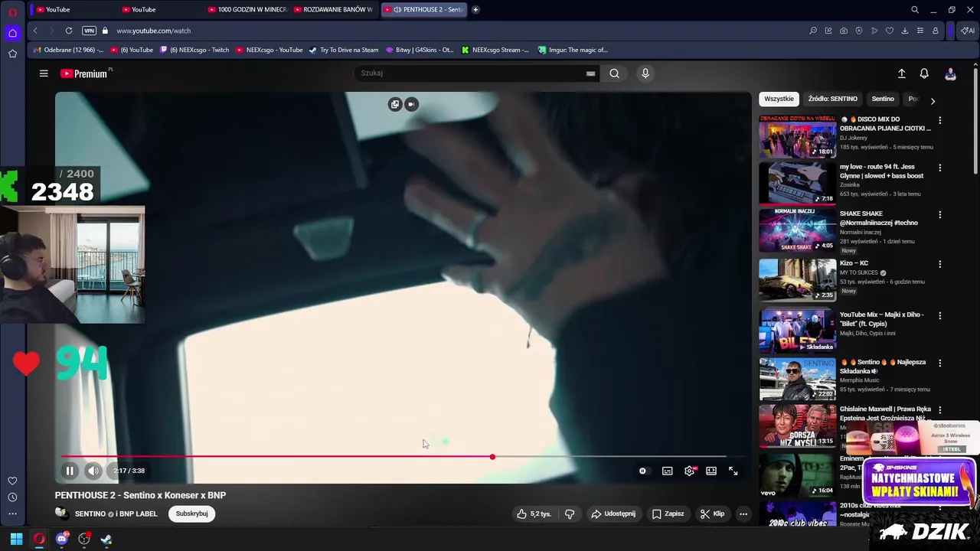Go to YouTube Premium home logo
The height and width of the screenshot is (551, 980).
(83, 73)
